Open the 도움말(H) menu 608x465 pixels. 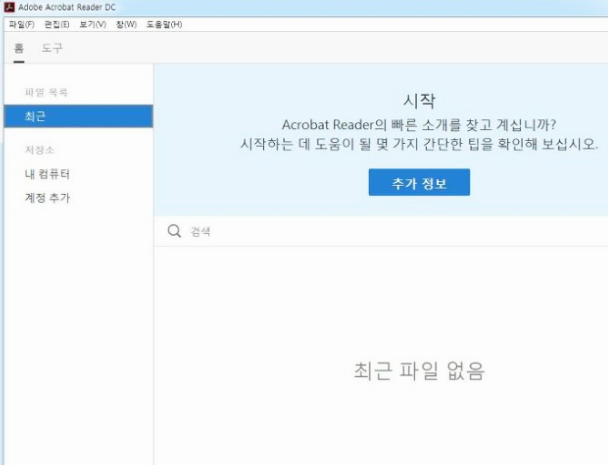(164, 24)
